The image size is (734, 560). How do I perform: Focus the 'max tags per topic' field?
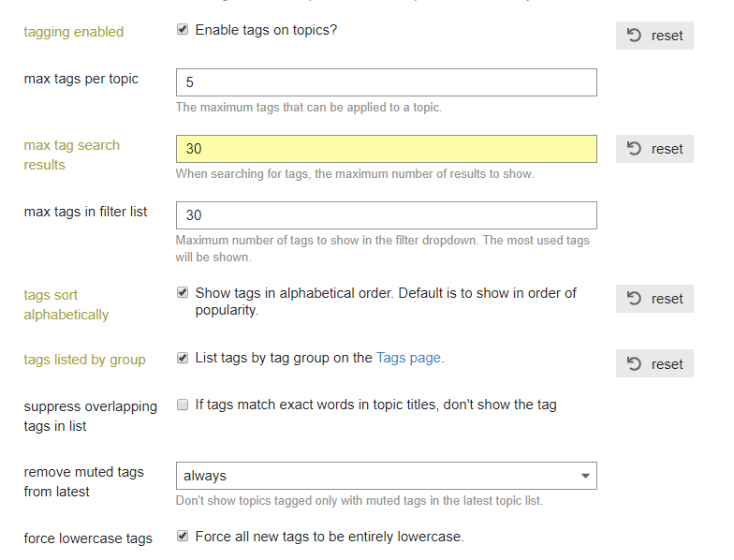pyautogui.click(x=386, y=82)
